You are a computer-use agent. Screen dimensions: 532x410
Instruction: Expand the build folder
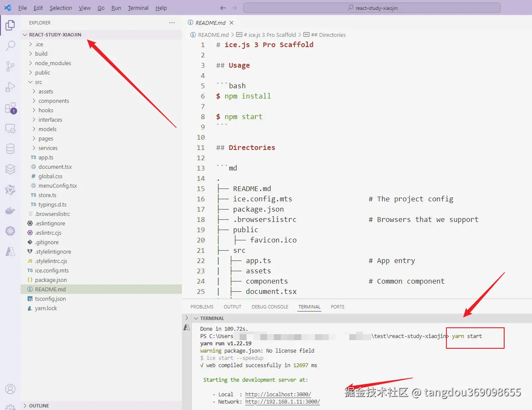pyautogui.click(x=101, y=54)
